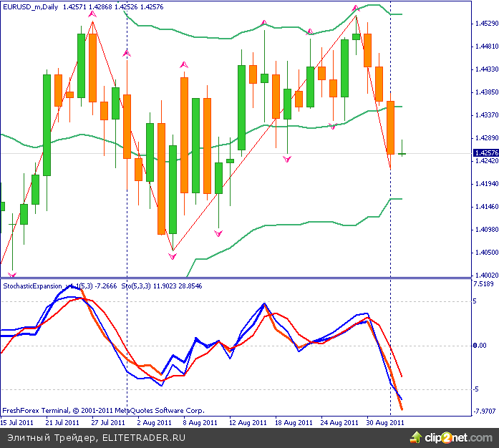
Task: Click the -7.9707 value on the indicator scale
Action: (485, 411)
